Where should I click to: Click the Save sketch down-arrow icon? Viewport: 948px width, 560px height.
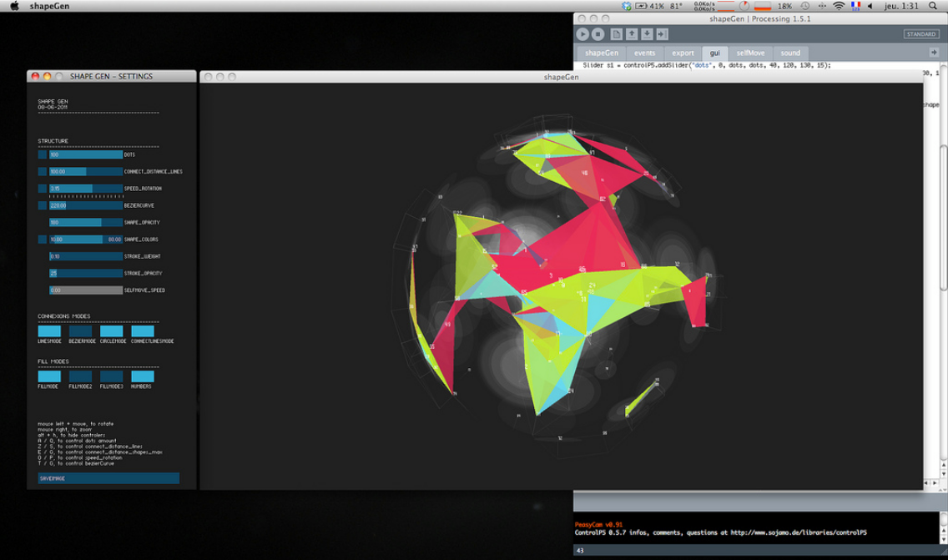[x=647, y=34]
